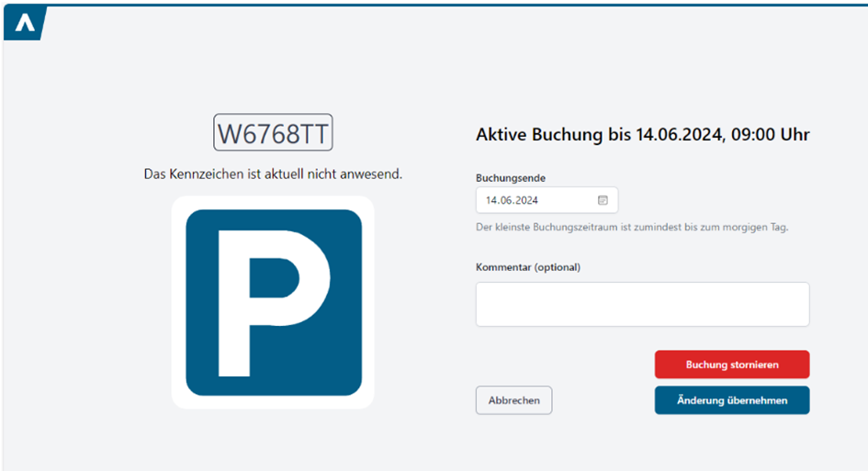Focus the Kommentar (optional) text box
The image size is (868, 471).
pyautogui.click(x=643, y=305)
